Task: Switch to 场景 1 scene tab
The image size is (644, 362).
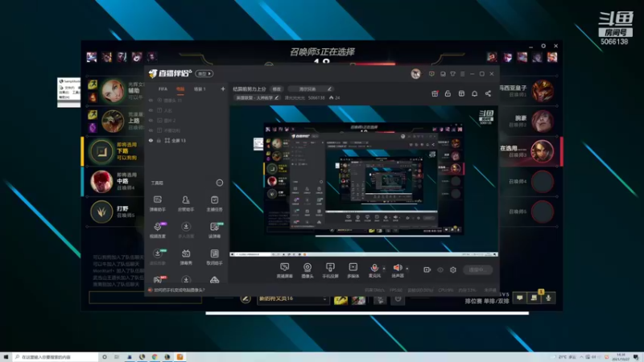Action: (200, 88)
